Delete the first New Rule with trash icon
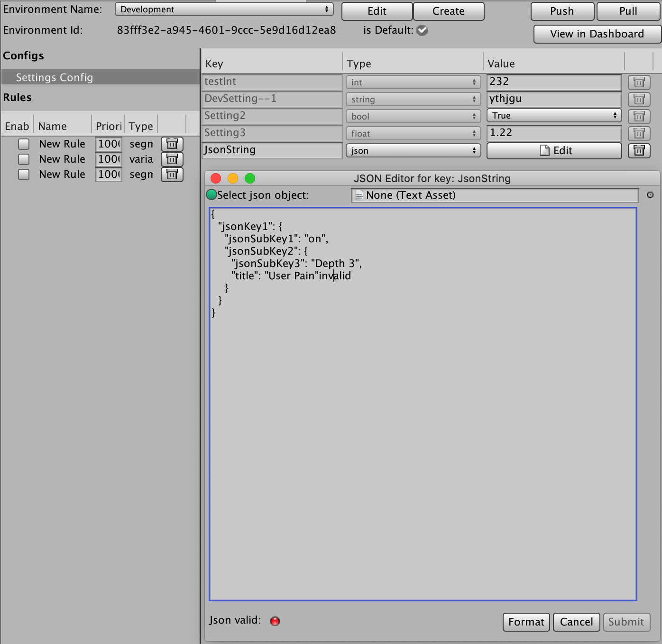The height and width of the screenshot is (644, 662). pyautogui.click(x=172, y=144)
